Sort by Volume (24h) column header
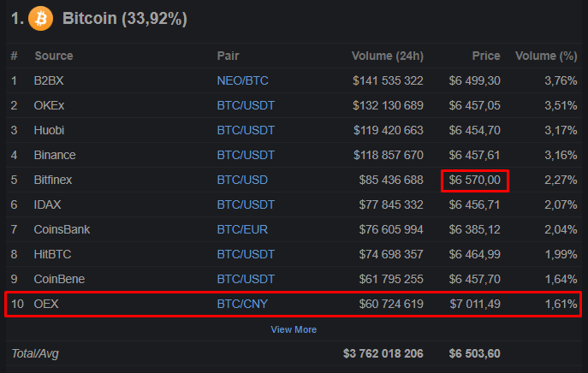 pyautogui.click(x=387, y=56)
